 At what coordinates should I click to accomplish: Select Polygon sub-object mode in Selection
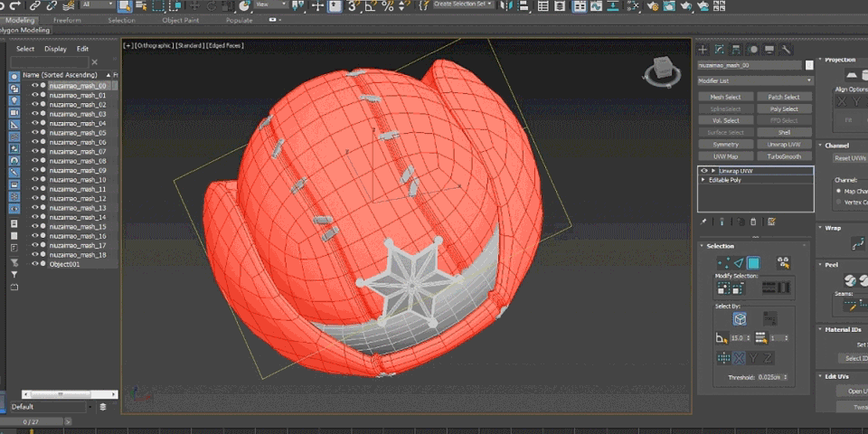(x=753, y=263)
